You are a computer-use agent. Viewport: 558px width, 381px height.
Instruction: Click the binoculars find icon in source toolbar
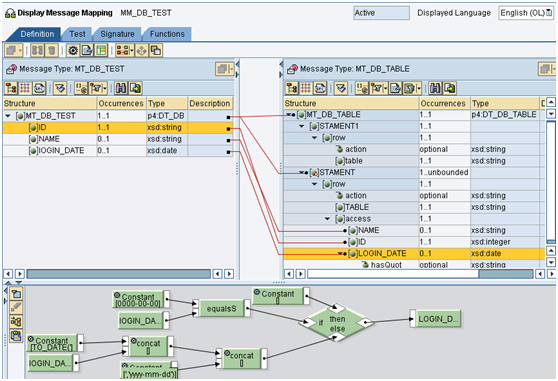pyautogui.click(x=121, y=88)
